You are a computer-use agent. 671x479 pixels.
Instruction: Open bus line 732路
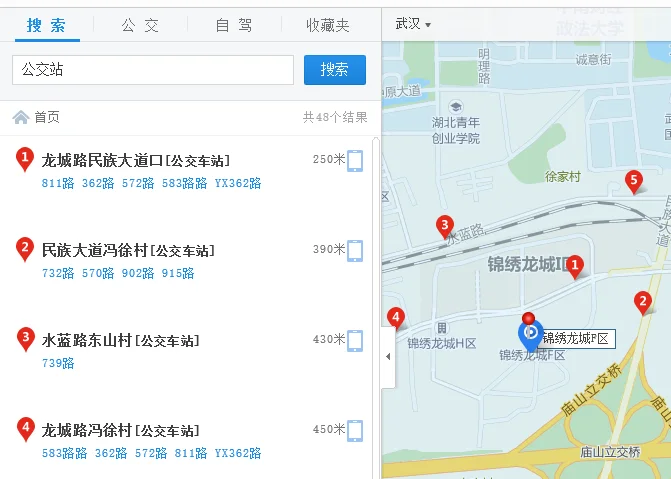point(58,273)
